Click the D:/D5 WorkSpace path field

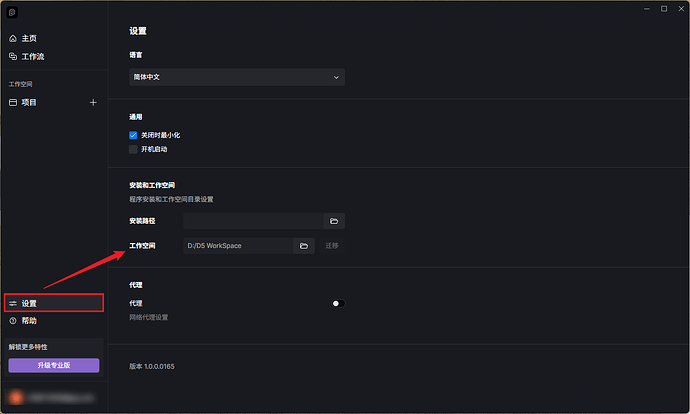[238, 246]
